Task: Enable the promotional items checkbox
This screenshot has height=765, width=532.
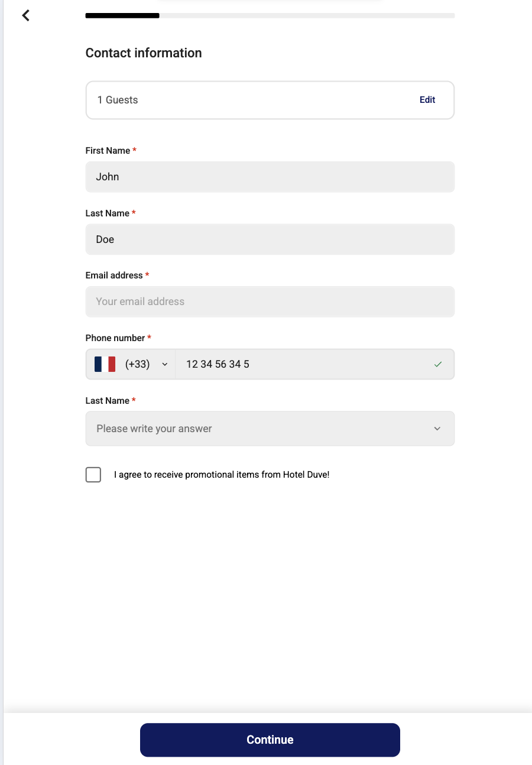Action: coord(93,475)
